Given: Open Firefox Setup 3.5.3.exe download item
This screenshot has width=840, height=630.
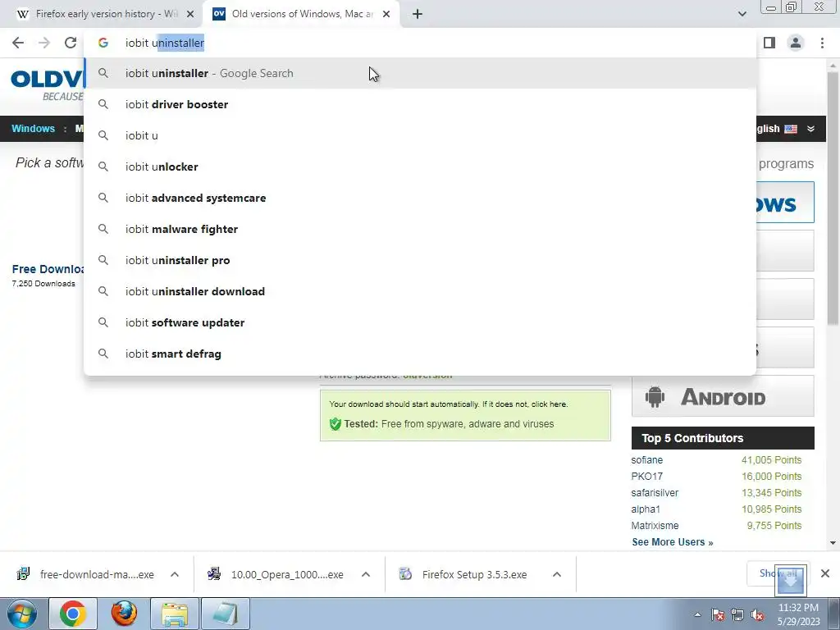Looking at the screenshot, I should click(x=464, y=574).
